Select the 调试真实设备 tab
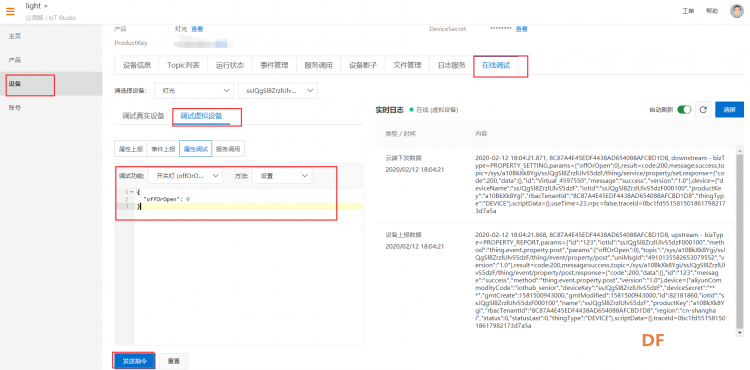 pyautogui.click(x=143, y=116)
